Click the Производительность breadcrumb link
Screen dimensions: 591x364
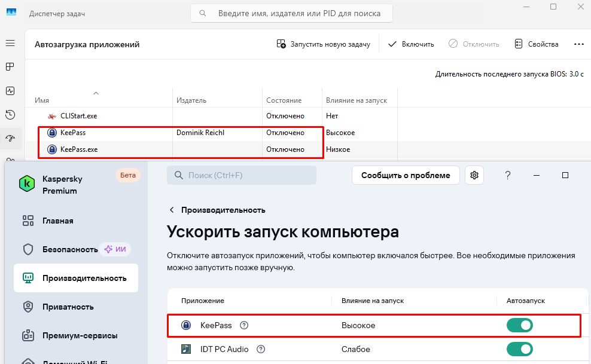(223, 210)
